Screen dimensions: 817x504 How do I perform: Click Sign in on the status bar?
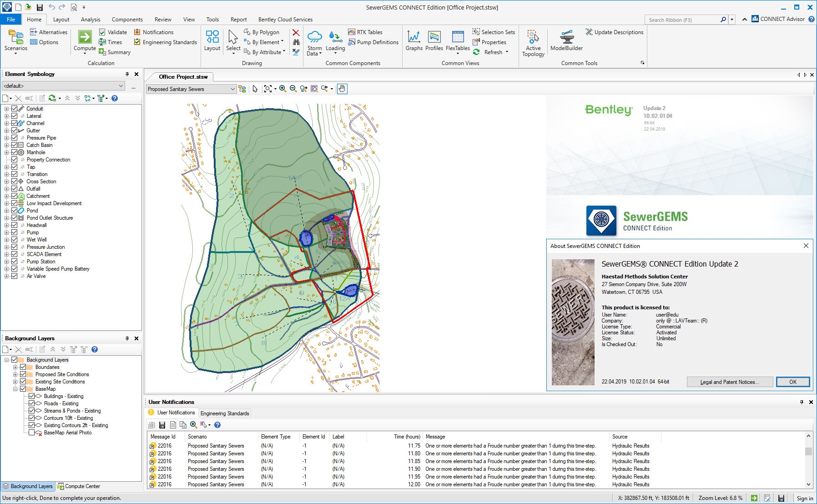tap(805, 499)
